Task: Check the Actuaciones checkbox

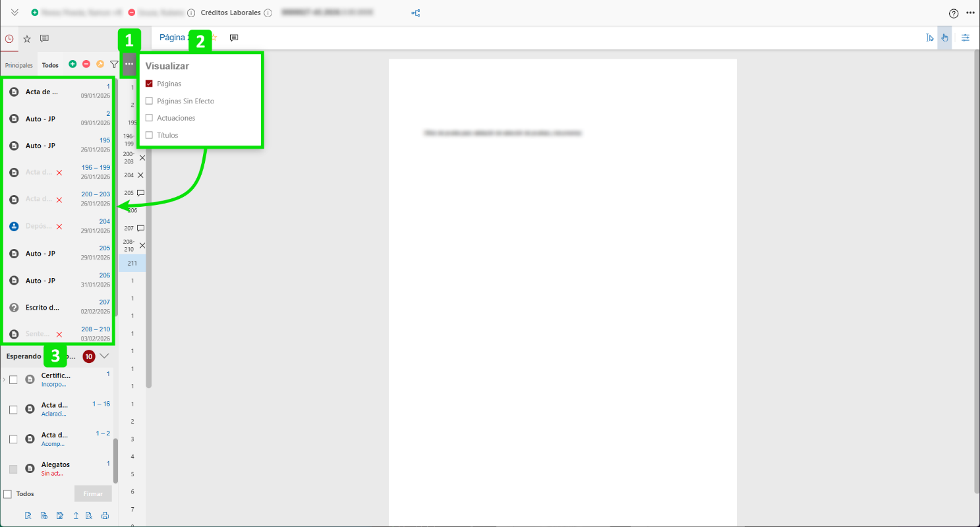Action: [149, 118]
